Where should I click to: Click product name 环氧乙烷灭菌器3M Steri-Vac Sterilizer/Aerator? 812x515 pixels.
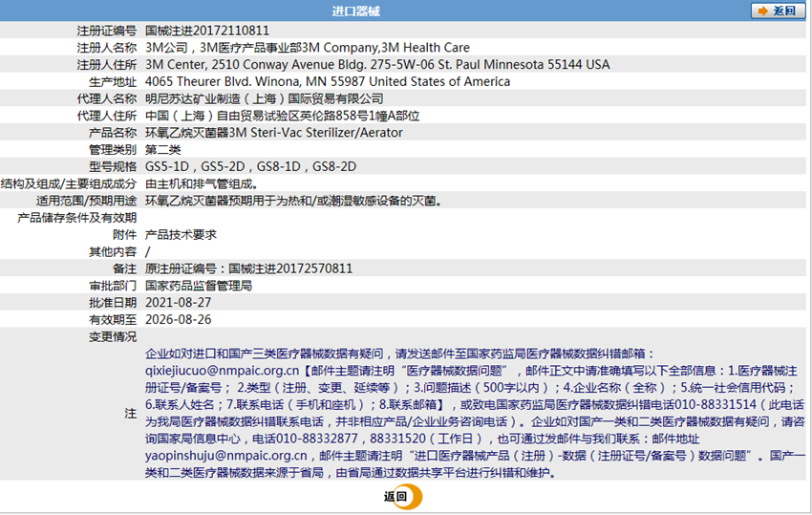click(x=273, y=133)
